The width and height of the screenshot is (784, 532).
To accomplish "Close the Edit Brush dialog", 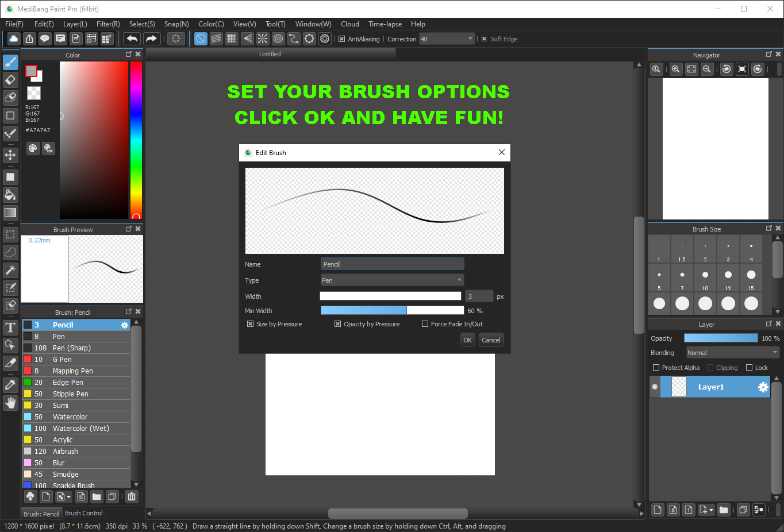I will point(502,152).
